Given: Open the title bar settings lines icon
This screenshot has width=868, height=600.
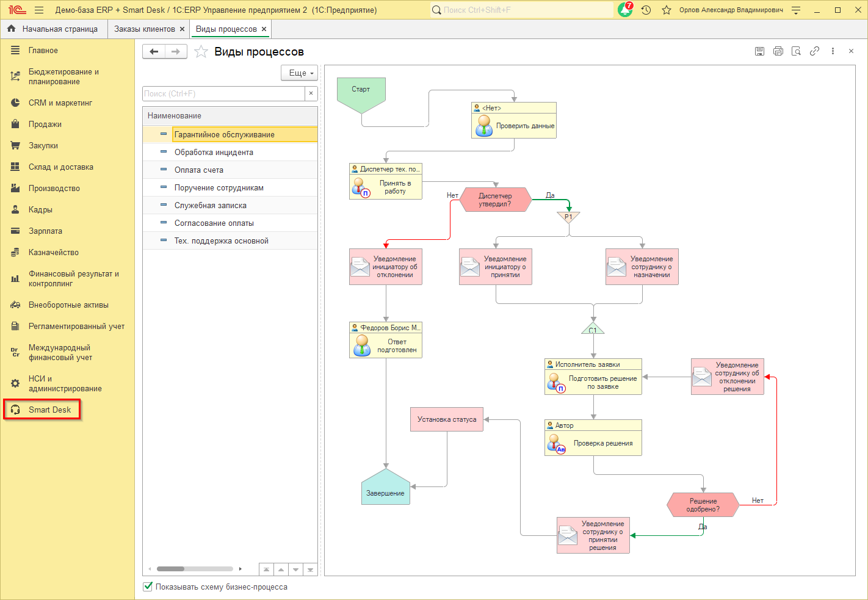Looking at the screenshot, I should [796, 10].
